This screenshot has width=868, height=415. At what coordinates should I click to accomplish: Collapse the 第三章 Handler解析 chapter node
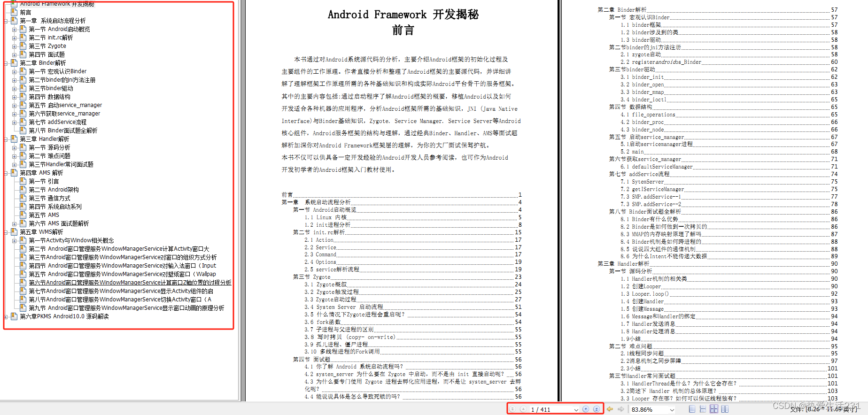click(x=6, y=139)
